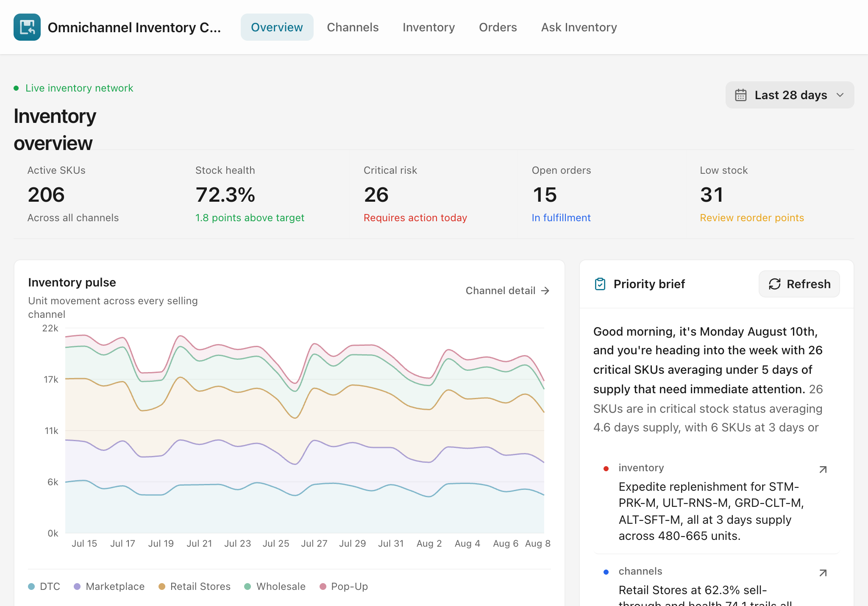Toggle the Marketplace series in legend
868x606 pixels.
[x=109, y=587]
